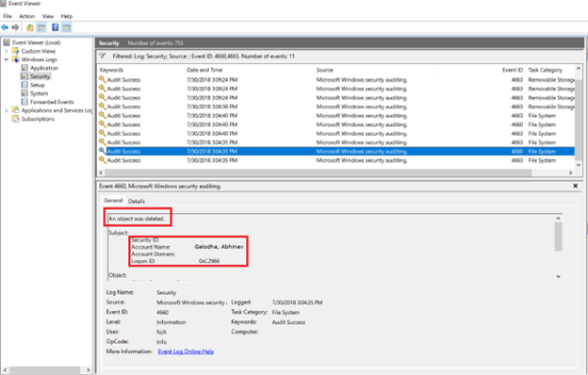Viewport: 588px width, 375px height.
Task: Select the Application log in tree
Action: tap(44, 68)
